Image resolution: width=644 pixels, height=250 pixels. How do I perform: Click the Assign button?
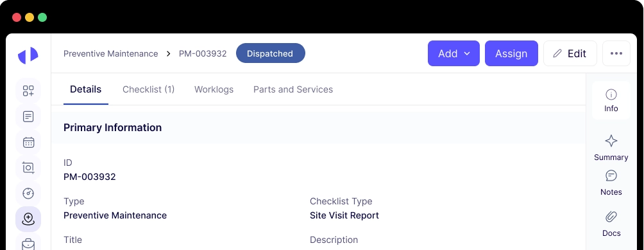[x=511, y=53]
